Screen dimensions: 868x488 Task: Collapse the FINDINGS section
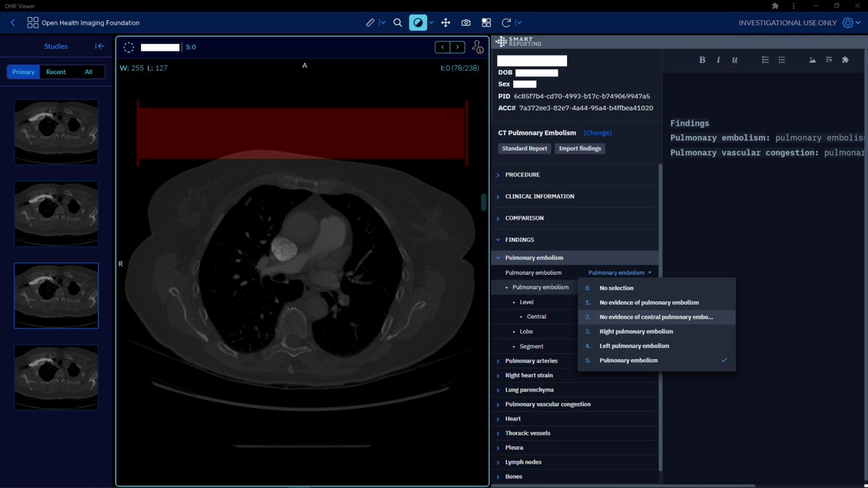click(x=576, y=240)
